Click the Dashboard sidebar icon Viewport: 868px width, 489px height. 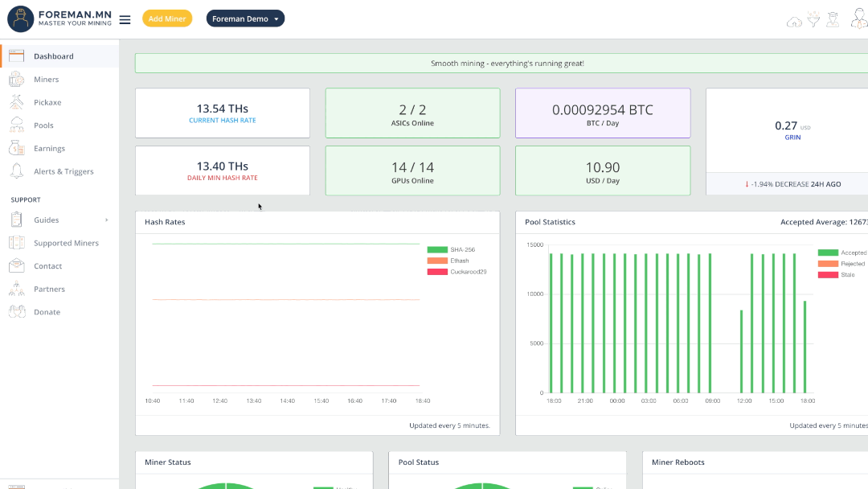coord(17,56)
